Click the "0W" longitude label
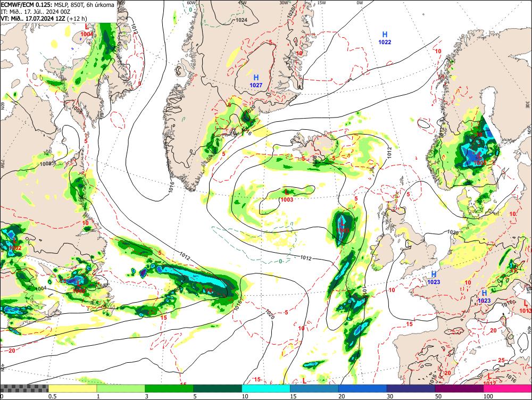Image resolution: width=532 pixels, height=400 pixels. tap(360, 3)
